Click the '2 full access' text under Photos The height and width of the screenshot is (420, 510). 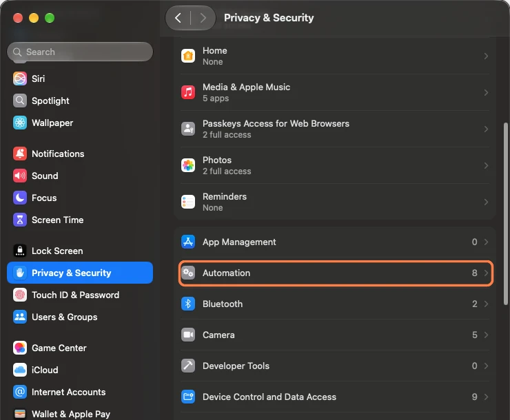click(x=227, y=171)
